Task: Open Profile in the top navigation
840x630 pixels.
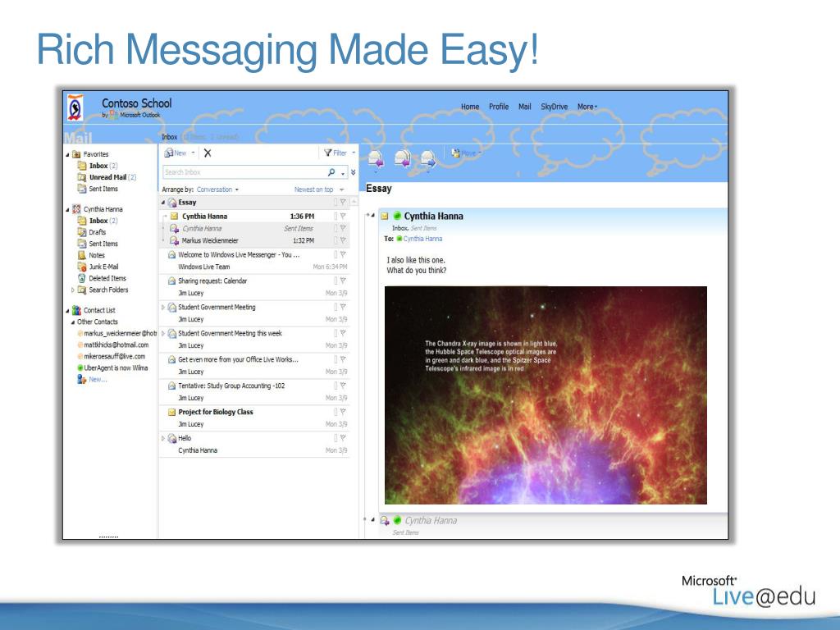Action: [x=499, y=107]
